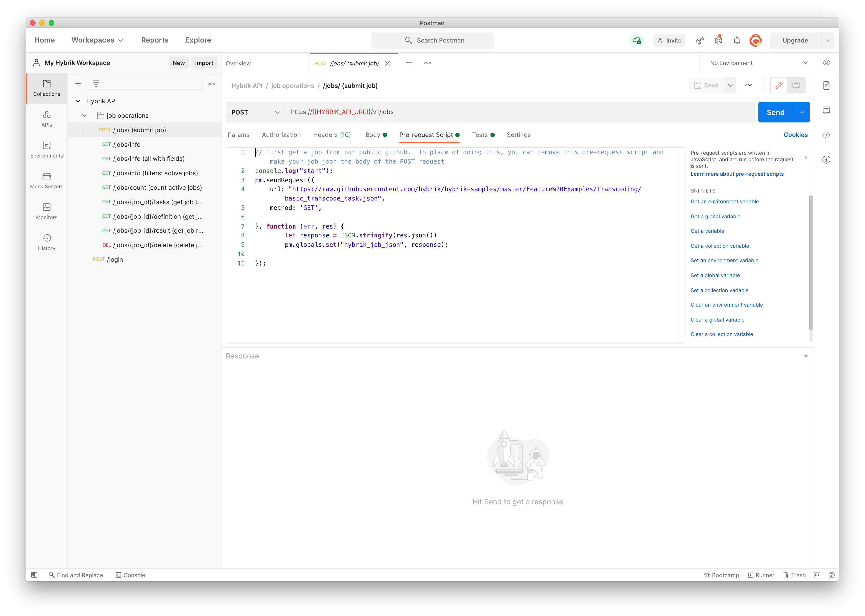This screenshot has height=616, width=865.
Task: Open the Save options dropdown arrow
Action: pyautogui.click(x=730, y=85)
